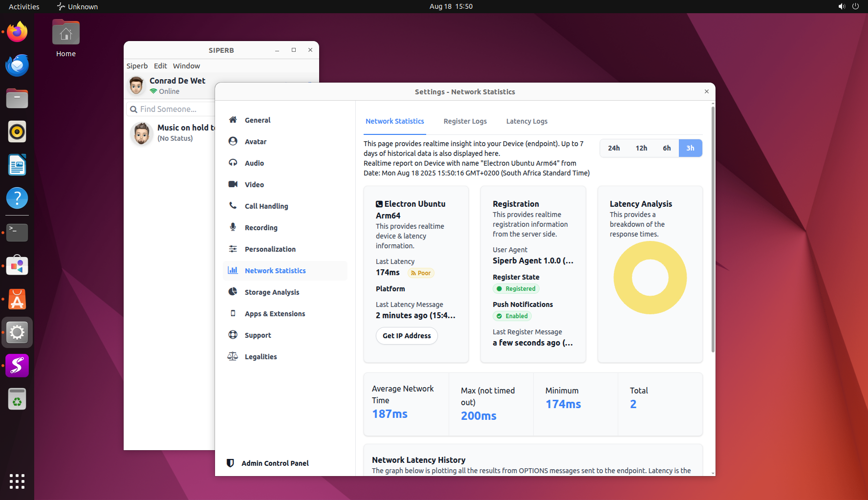Click the Find Someone search field
868x500 pixels.
pos(171,109)
